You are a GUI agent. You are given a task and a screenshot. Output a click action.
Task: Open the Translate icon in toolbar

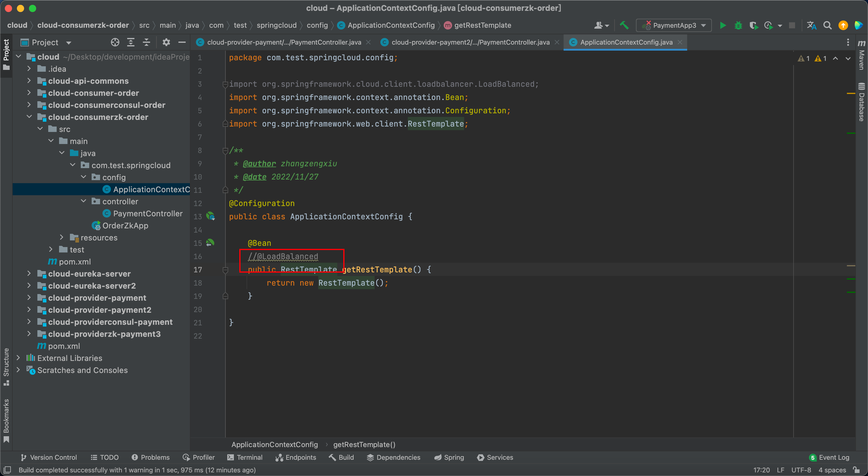pos(811,25)
